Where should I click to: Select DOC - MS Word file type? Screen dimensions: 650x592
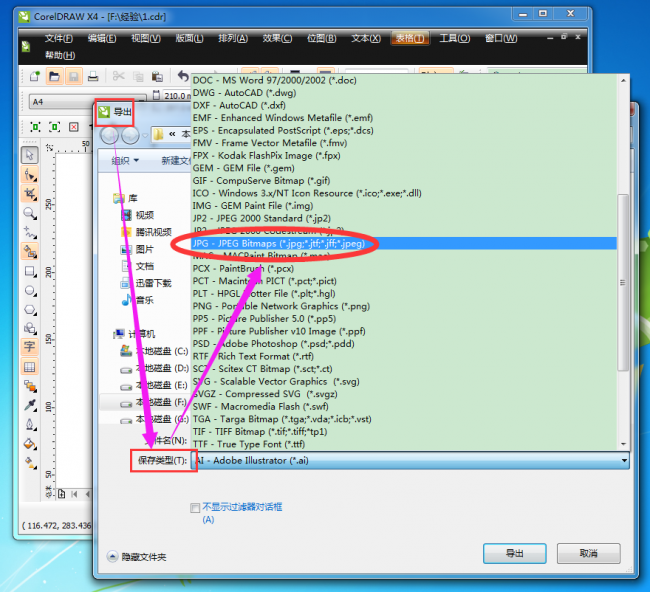(x=404, y=80)
